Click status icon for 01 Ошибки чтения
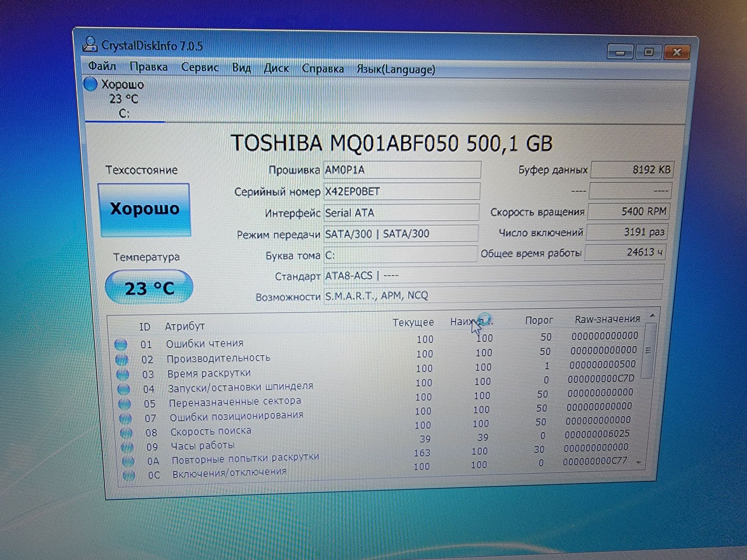747x560 pixels. (121, 344)
